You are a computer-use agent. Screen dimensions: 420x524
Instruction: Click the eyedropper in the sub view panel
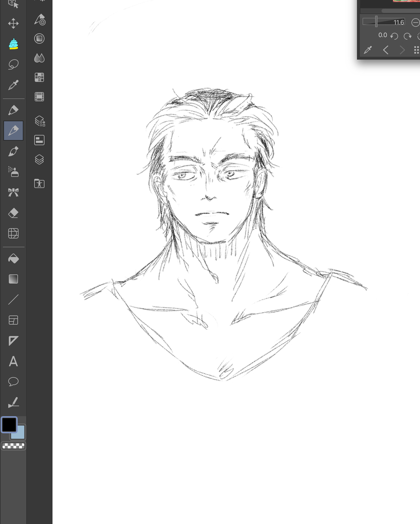(368, 50)
